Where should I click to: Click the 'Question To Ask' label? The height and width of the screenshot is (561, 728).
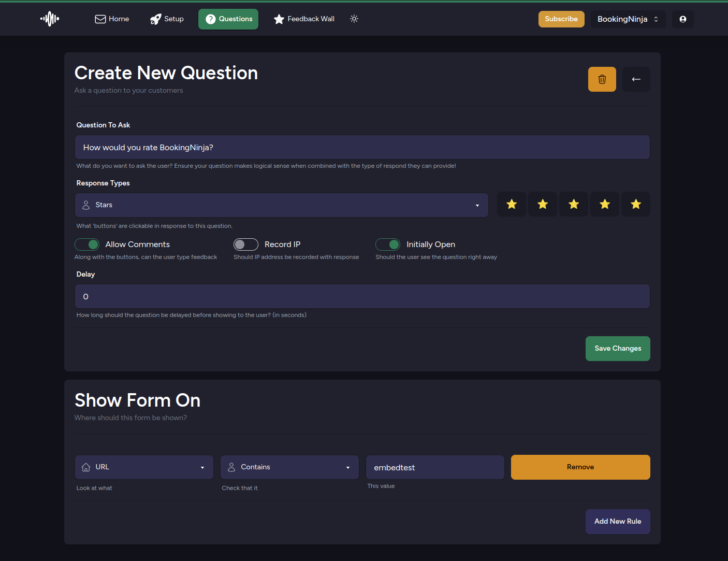click(x=103, y=125)
